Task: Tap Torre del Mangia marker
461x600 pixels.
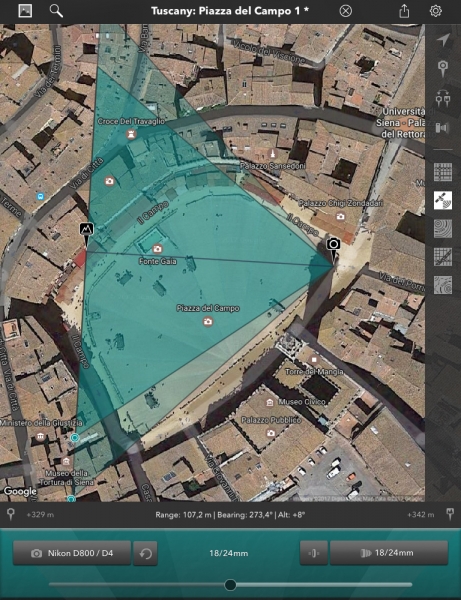Action: 314,360
